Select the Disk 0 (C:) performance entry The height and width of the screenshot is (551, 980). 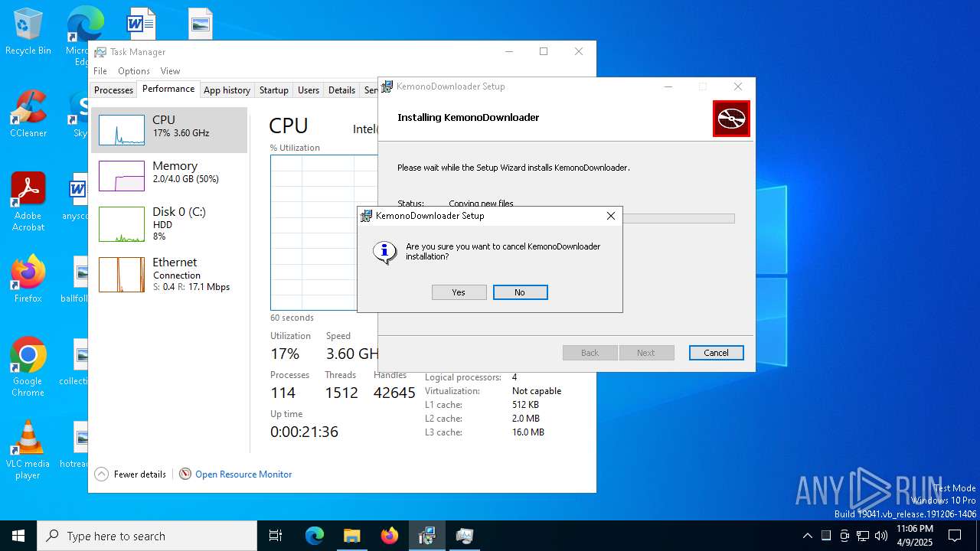point(169,223)
